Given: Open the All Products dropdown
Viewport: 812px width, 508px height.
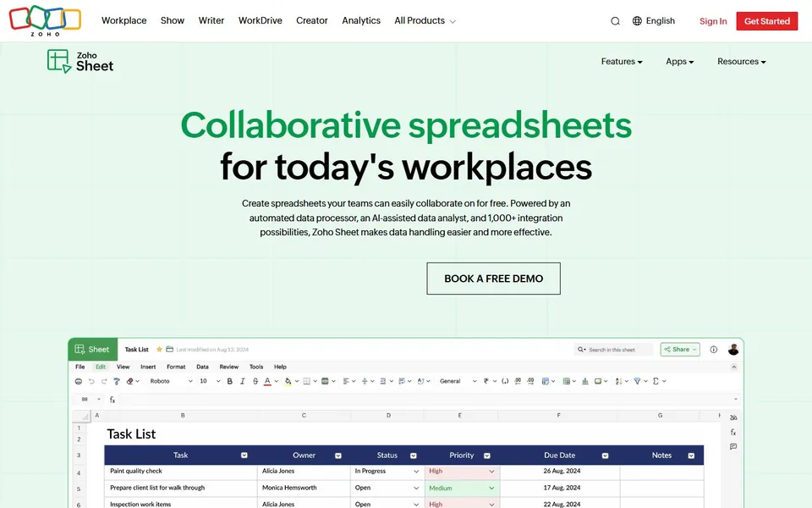Looking at the screenshot, I should click(425, 20).
